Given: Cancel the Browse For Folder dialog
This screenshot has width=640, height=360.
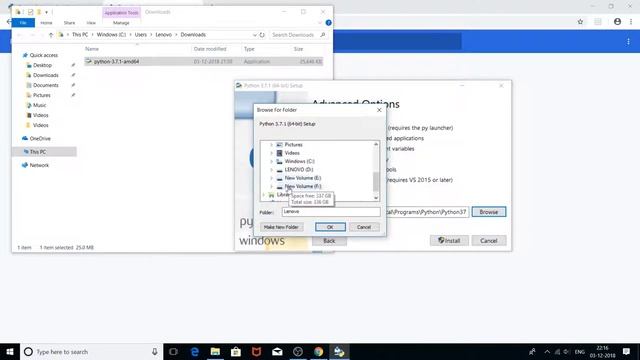Looking at the screenshot, I should pyautogui.click(x=364, y=227).
